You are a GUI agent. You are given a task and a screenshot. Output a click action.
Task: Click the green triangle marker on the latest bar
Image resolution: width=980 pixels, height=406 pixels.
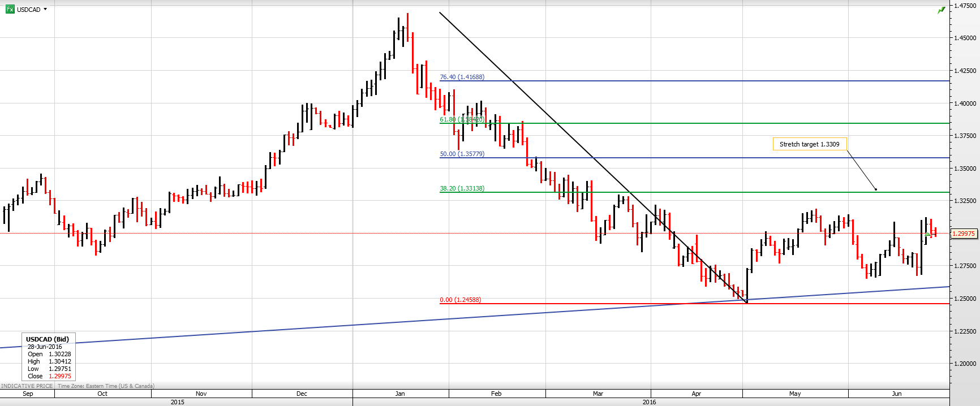coord(927,234)
